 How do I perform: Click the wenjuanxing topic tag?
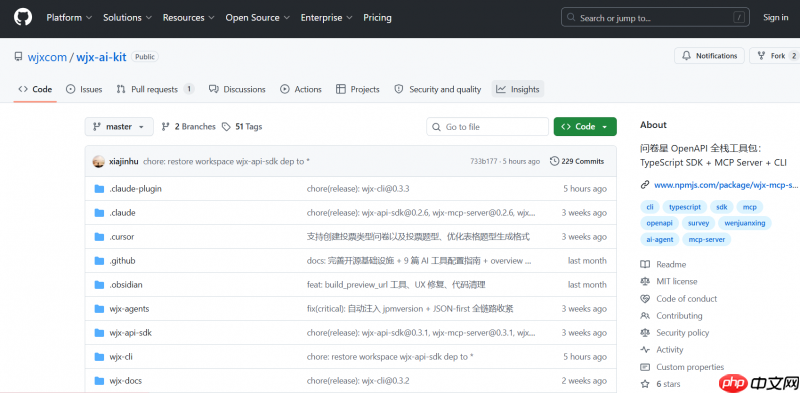tap(745, 223)
